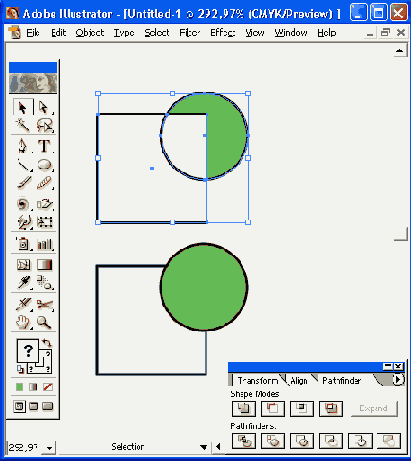Click the Divide pathfinder button
The width and height of the screenshot is (411, 461).
click(244, 441)
